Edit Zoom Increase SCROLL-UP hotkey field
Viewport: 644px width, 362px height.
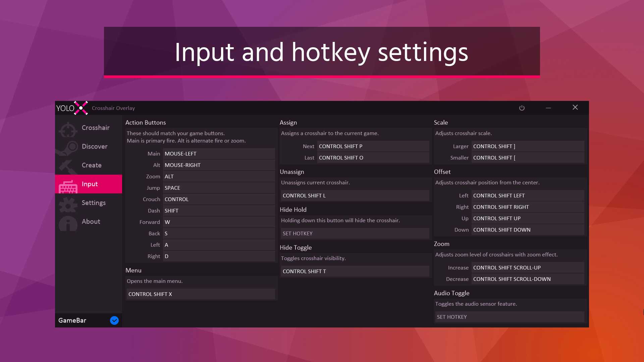[527, 267]
